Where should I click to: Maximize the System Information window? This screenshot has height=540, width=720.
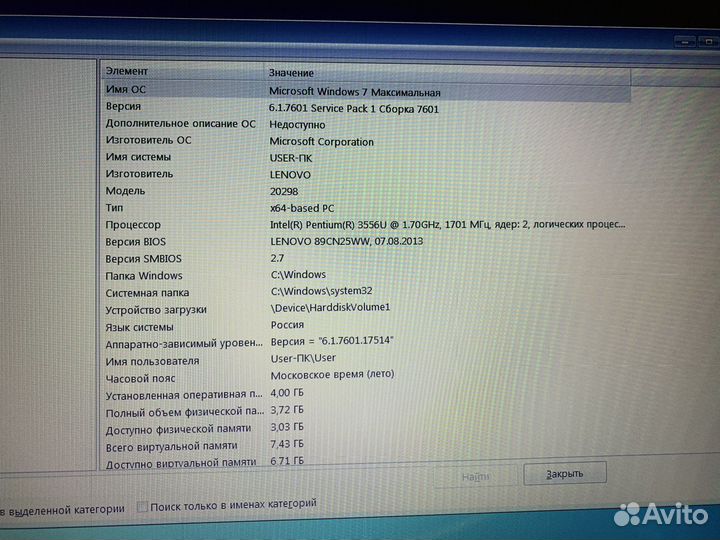tap(709, 42)
